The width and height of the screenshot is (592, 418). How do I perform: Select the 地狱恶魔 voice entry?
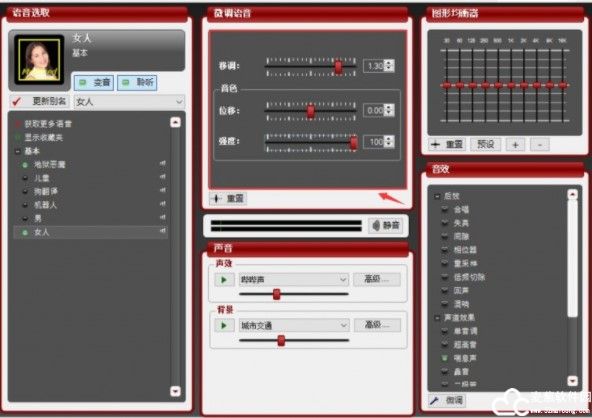coord(50,164)
